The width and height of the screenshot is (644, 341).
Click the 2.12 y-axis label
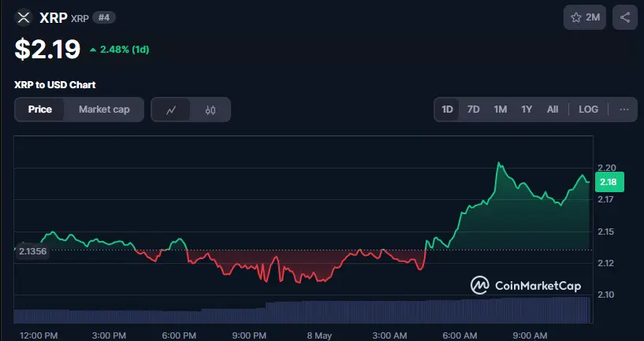click(x=606, y=263)
